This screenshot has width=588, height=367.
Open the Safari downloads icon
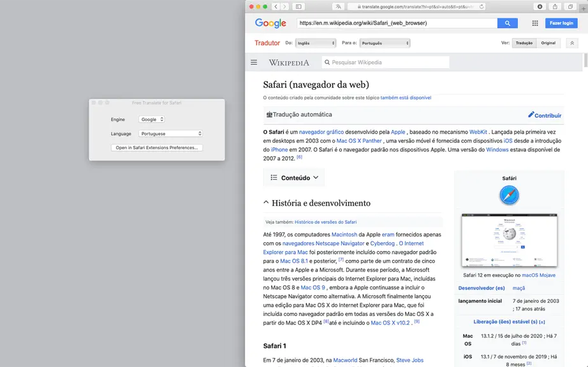(540, 6)
